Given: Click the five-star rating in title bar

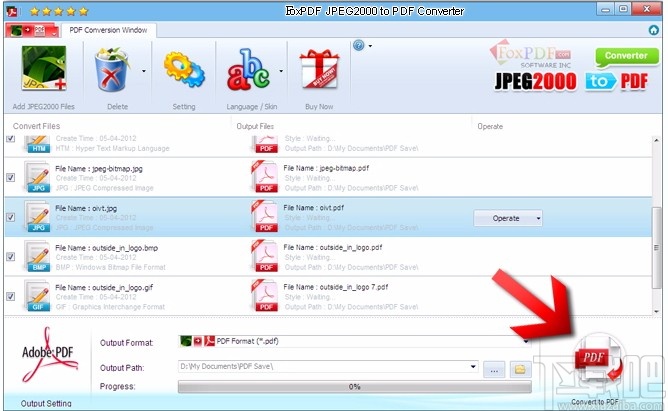Looking at the screenshot, I should pos(59,11).
